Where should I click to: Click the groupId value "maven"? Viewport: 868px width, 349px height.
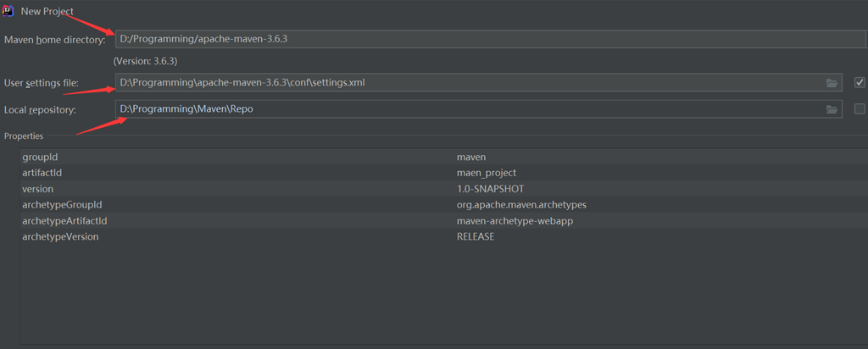[x=471, y=157]
